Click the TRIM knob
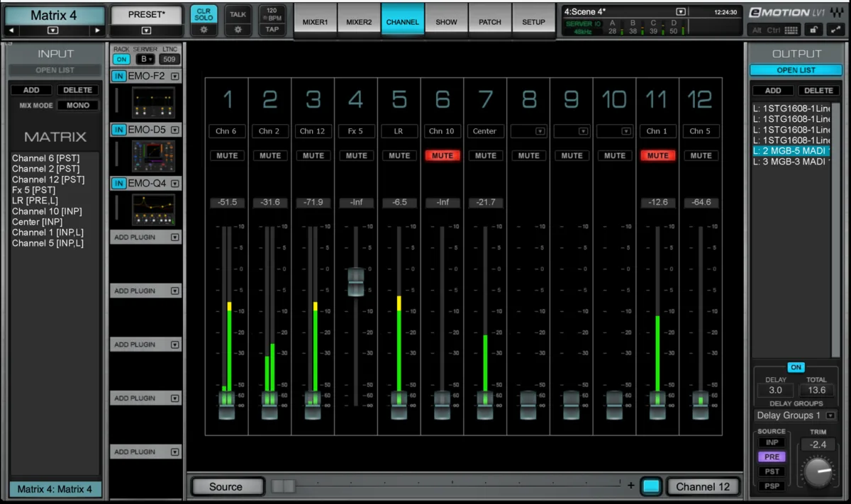The width and height of the screenshot is (851, 504). 818,471
